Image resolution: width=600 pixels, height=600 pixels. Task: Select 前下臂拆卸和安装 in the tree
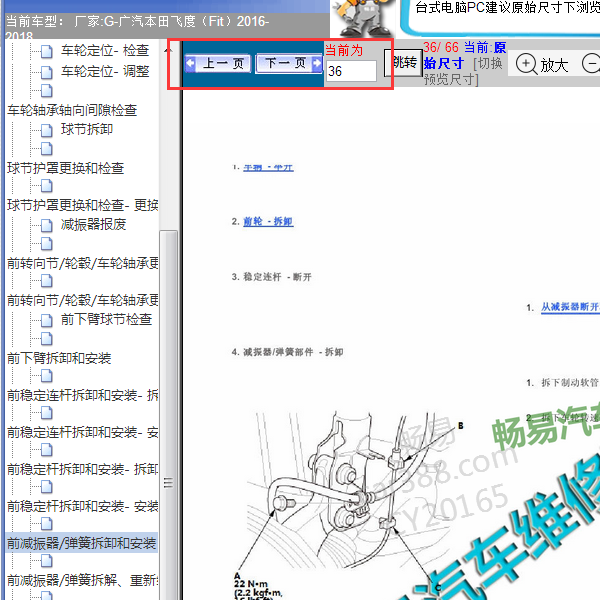[59, 358]
